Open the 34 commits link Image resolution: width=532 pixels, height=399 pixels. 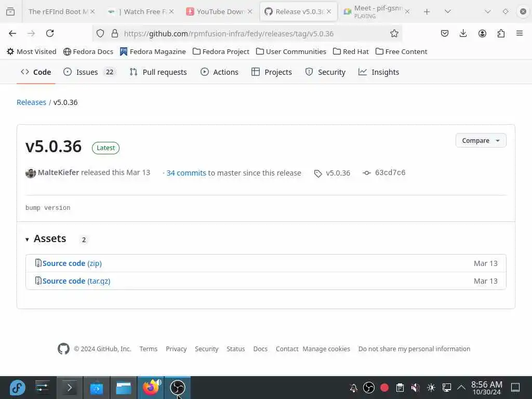(x=186, y=172)
